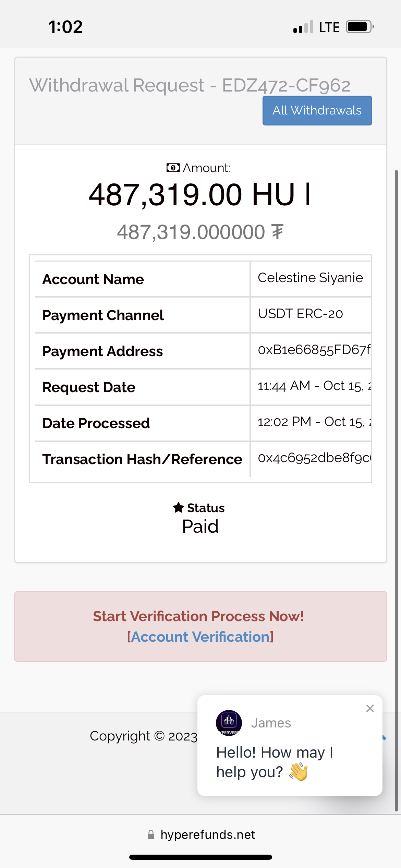Open the All Withdrawals button
Image resolution: width=401 pixels, height=868 pixels.
pos(317,110)
